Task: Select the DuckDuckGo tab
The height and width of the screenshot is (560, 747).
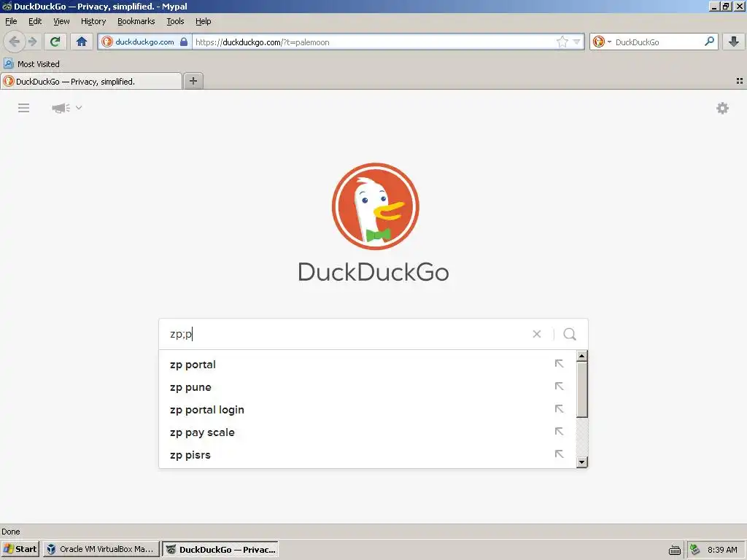Action: point(91,82)
